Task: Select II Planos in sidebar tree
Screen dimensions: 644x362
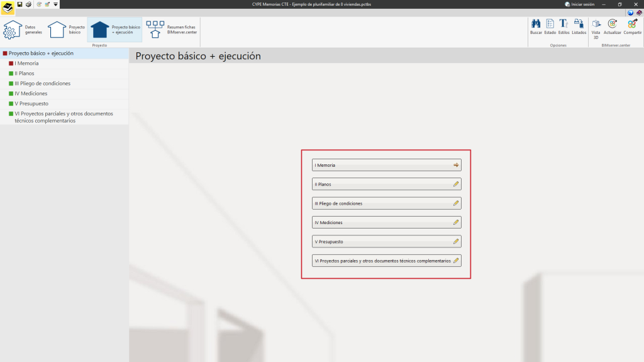Action: point(65,73)
